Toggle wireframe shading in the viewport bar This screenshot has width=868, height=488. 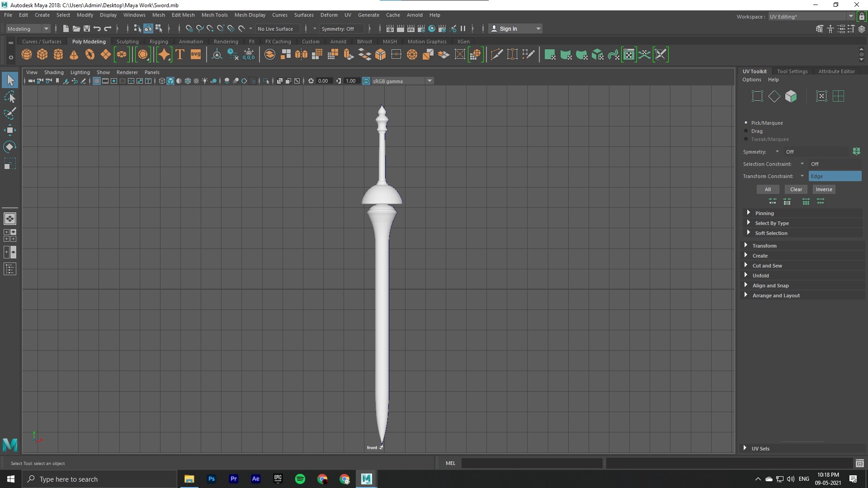click(x=161, y=81)
